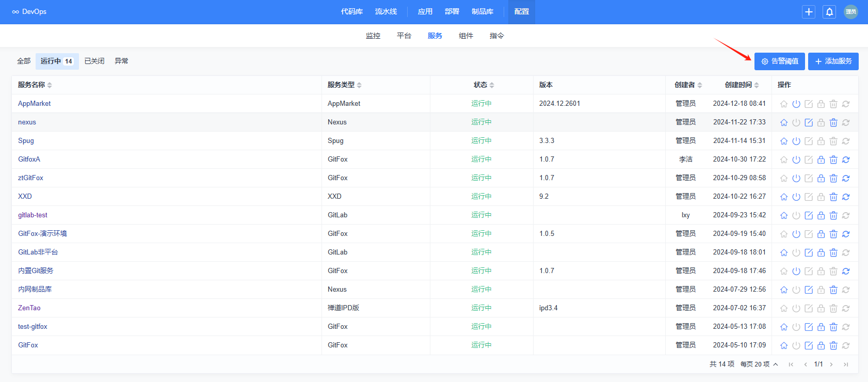Click the 添加服务 button
This screenshot has height=382, width=868.
click(x=833, y=61)
